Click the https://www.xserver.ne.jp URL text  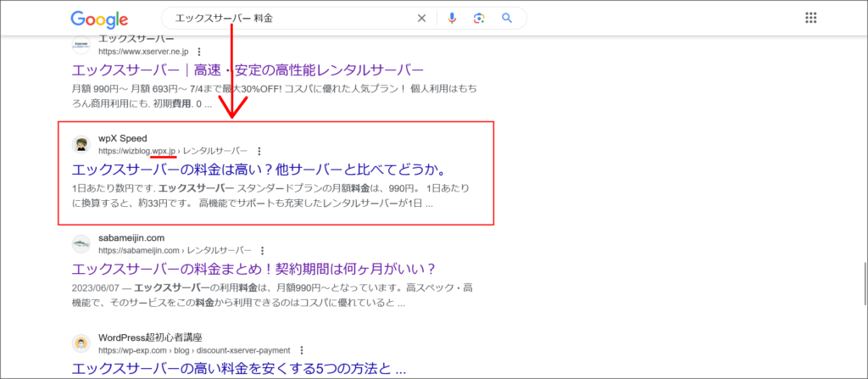[x=143, y=52]
